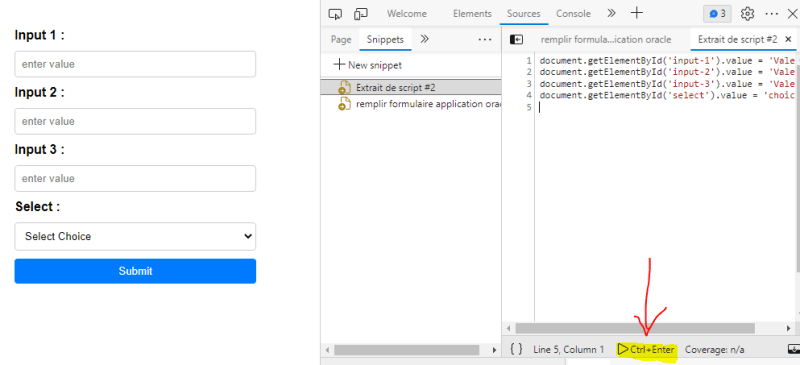The width and height of the screenshot is (800, 365).
Task: Open the Welcome tab in DevTools
Action: point(407,14)
